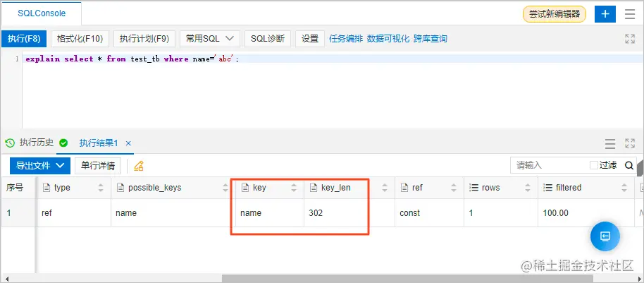Screen dimensions: 644x283
Task: Click the 设置 button
Action: [x=310, y=39]
